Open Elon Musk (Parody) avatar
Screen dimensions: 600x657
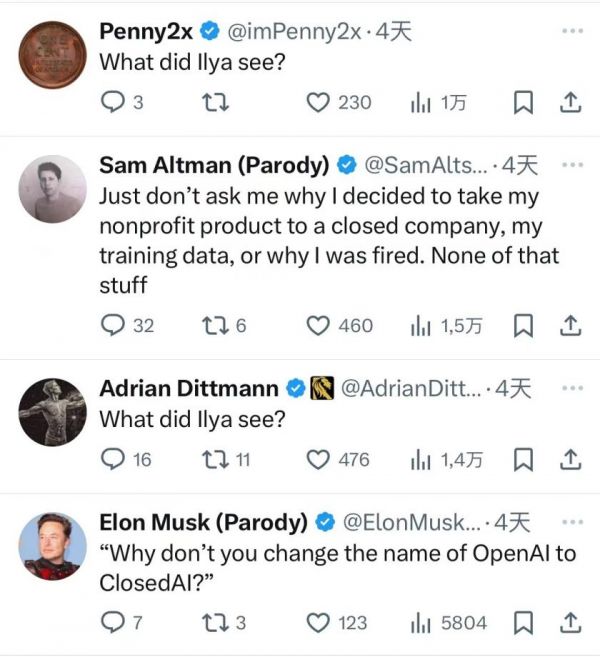[52, 547]
